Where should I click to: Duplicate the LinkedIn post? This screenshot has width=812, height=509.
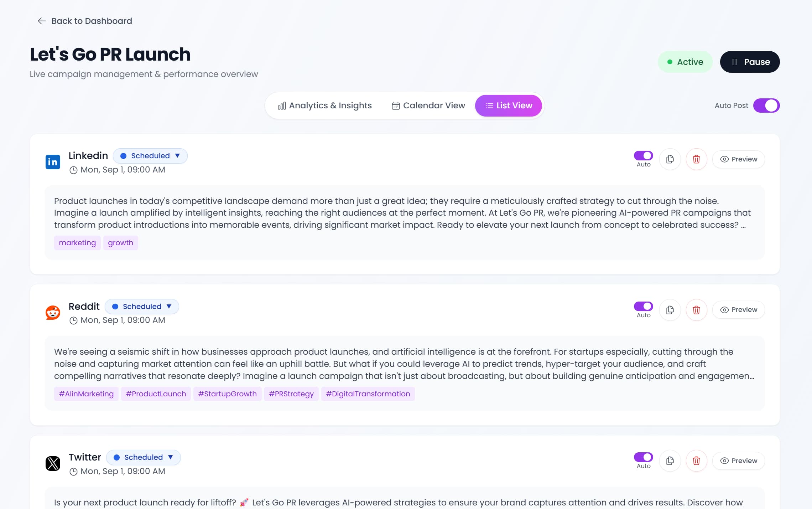click(670, 159)
